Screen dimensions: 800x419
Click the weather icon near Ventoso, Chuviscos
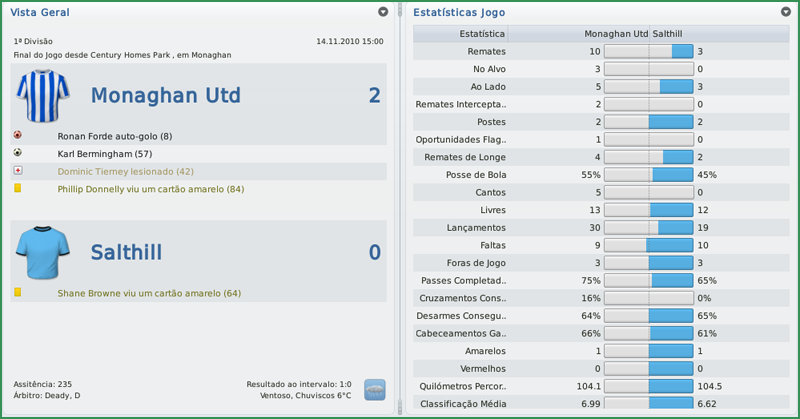pos(375,389)
